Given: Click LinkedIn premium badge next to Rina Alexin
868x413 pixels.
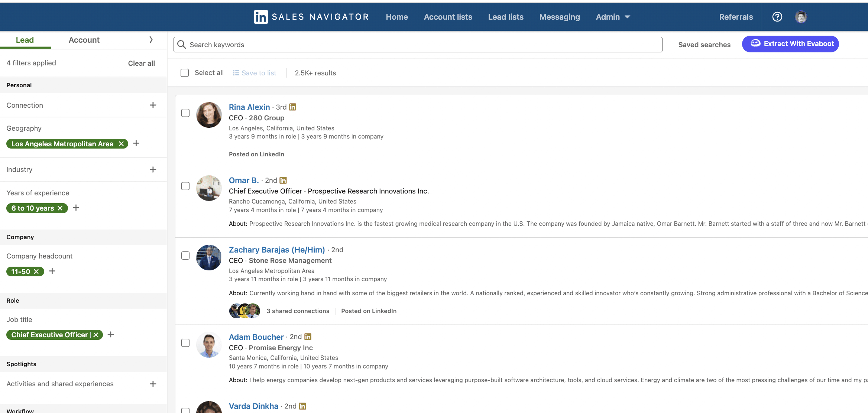Looking at the screenshot, I should click(293, 107).
